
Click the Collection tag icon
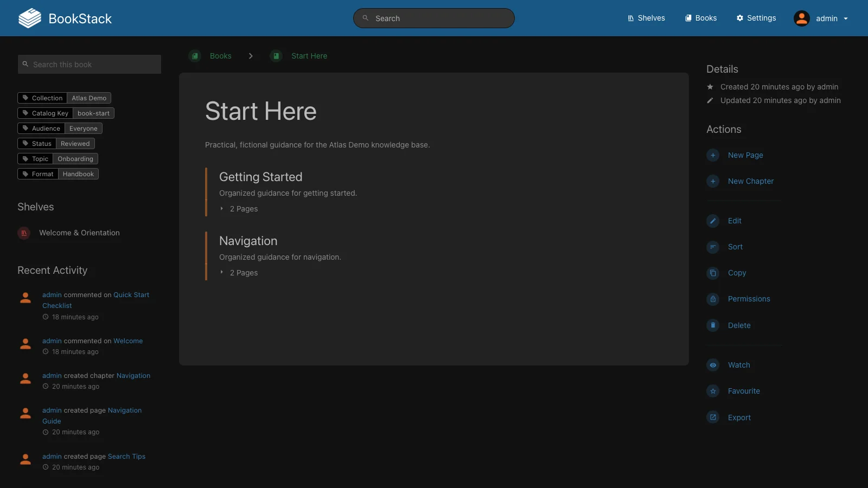25,98
